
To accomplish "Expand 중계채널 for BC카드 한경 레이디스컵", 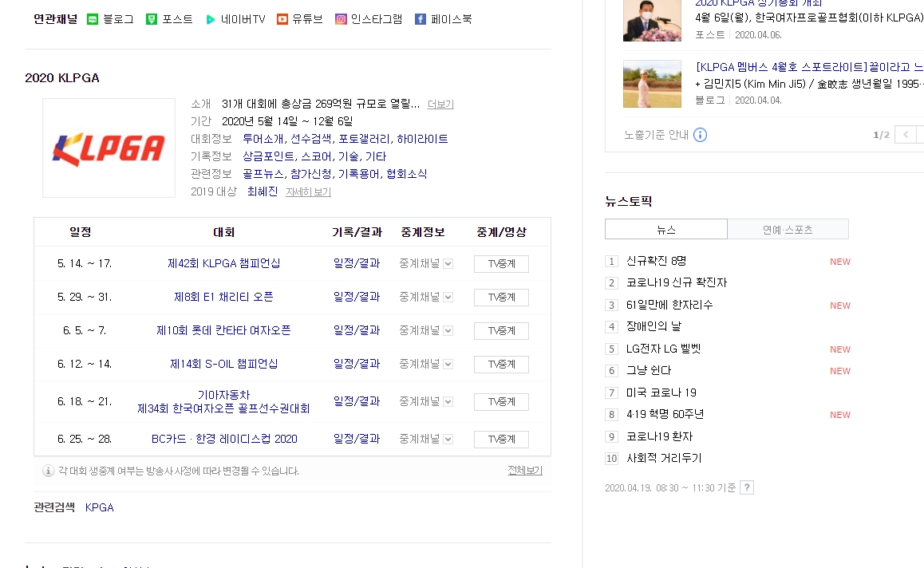I will pyautogui.click(x=448, y=440).
